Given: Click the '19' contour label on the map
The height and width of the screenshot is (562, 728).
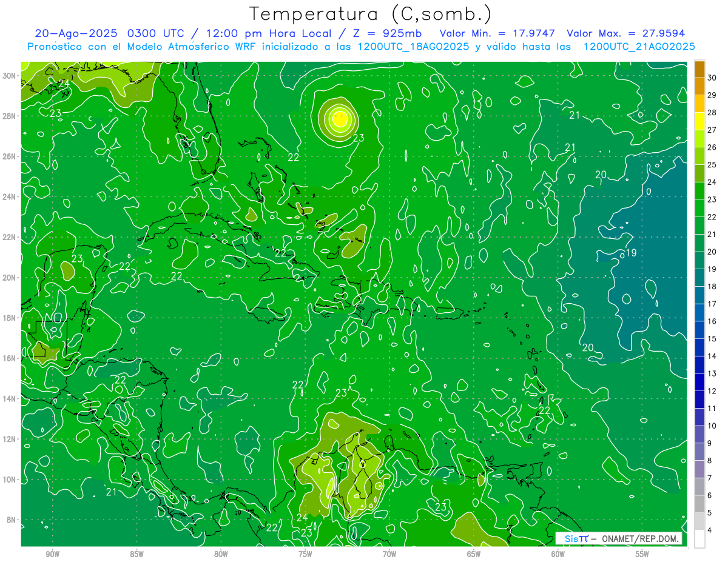Looking at the screenshot, I should click(631, 252).
